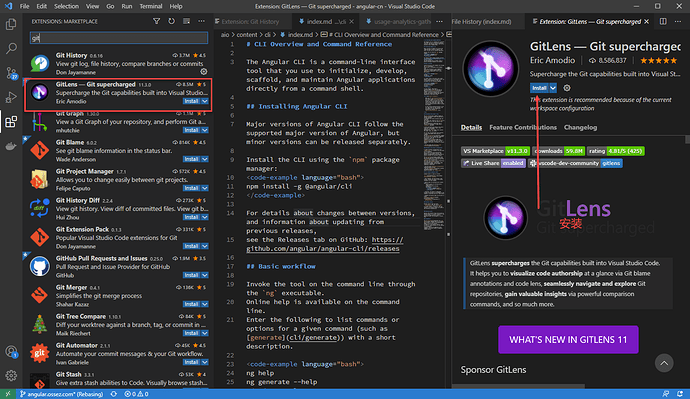This screenshot has height=399, width=690.
Task: Open notifications bell in status bar
Action: 680,394
